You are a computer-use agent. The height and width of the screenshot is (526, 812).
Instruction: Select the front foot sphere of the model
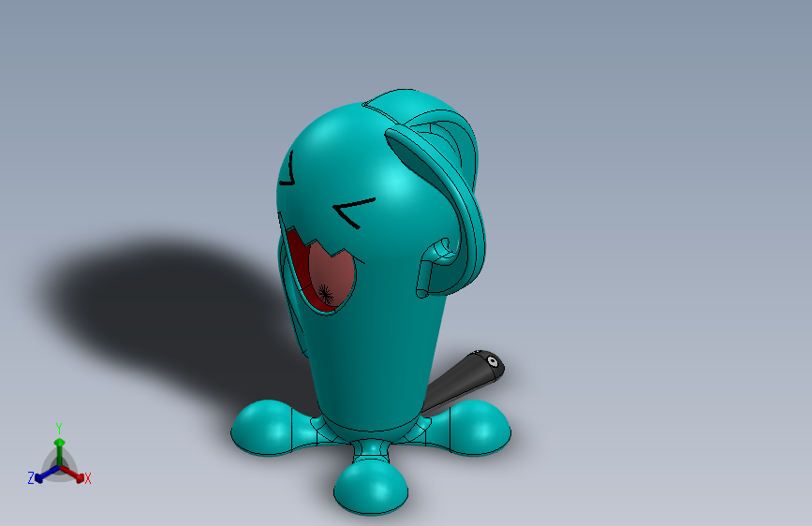[371, 488]
